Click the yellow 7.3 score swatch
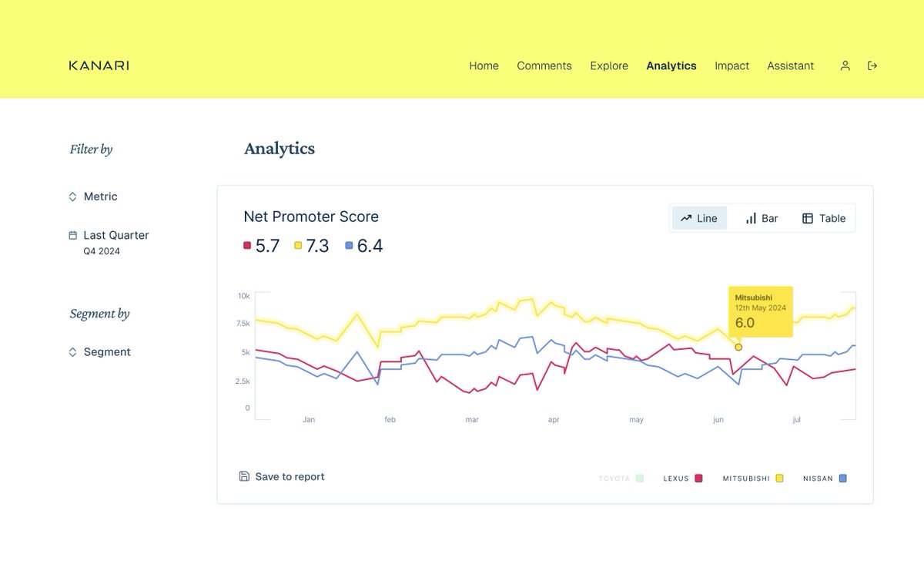The height and width of the screenshot is (578, 924). [298, 246]
